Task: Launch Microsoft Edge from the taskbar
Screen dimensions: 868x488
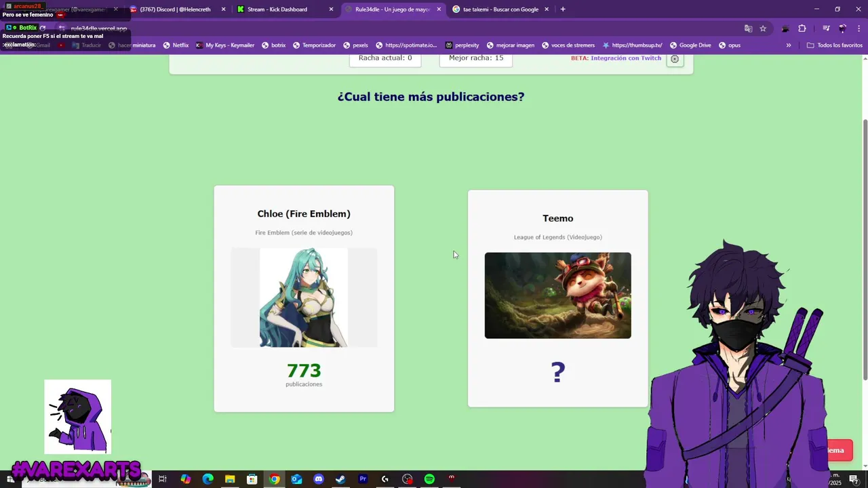Action: click(208, 479)
